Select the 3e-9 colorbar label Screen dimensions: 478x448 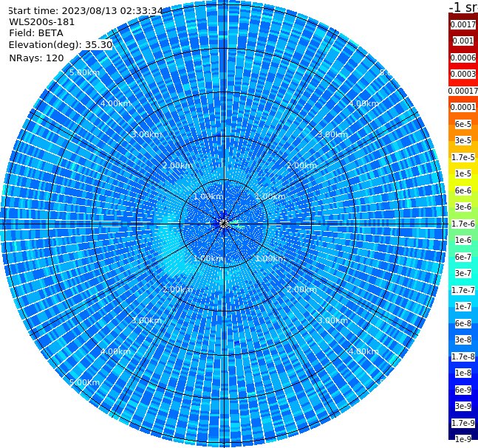(463, 406)
